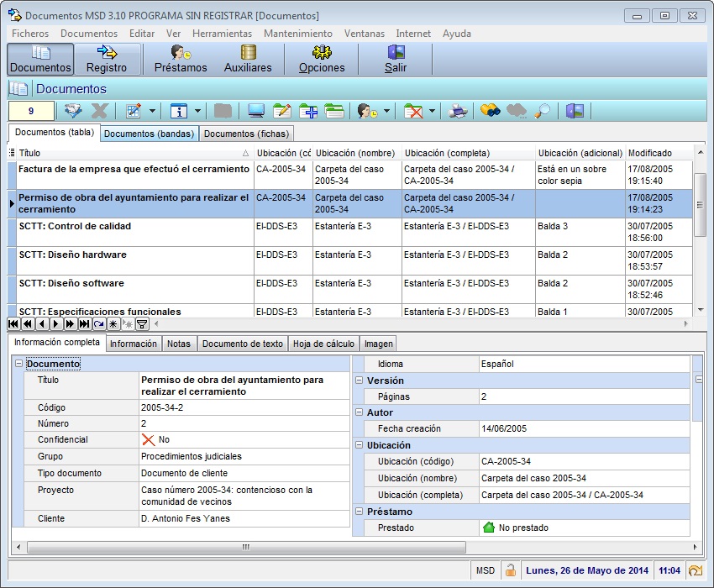This screenshot has width=714, height=588.
Task: Click the purple exit door toolbar icon
Action: [x=575, y=111]
